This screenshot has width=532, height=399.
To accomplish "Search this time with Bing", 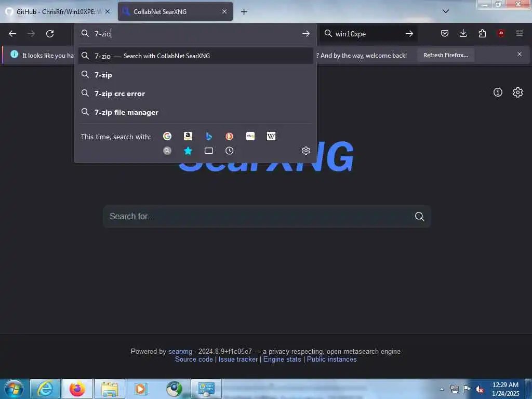I will pyautogui.click(x=209, y=136).
